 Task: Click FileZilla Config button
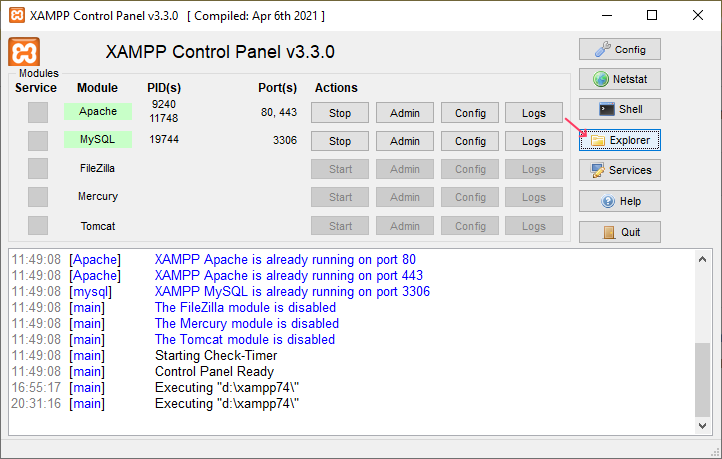click(470, 169)
